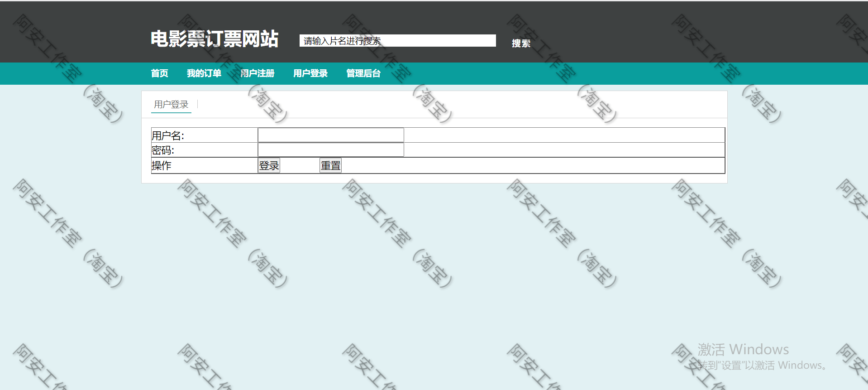Click the 操作 label text
Image resolution: width=868 pixels, height=390 pixels.
[x=162, y=166]
